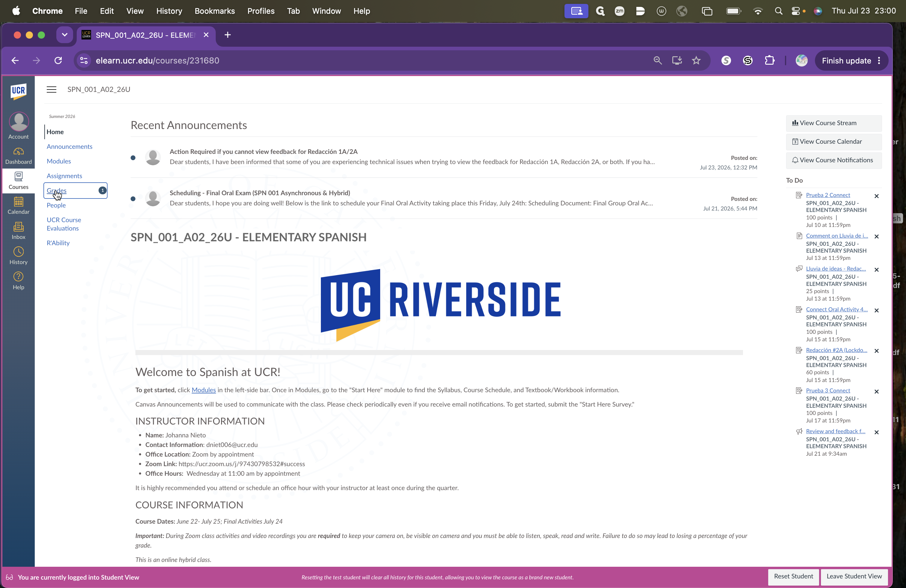Open macOS Control Center
Screen dimensions: 906x588
coord(796,11)
